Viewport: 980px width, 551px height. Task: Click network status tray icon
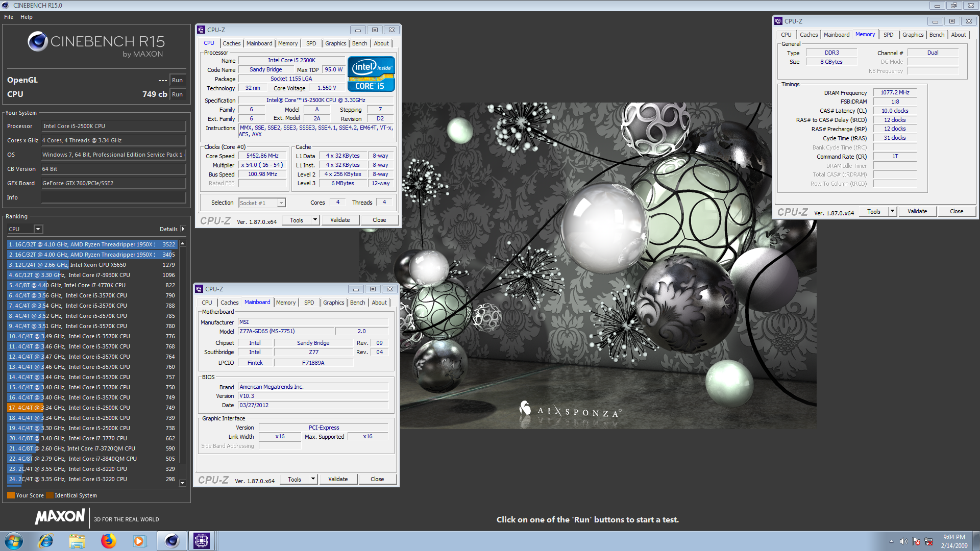coord(928,541)
